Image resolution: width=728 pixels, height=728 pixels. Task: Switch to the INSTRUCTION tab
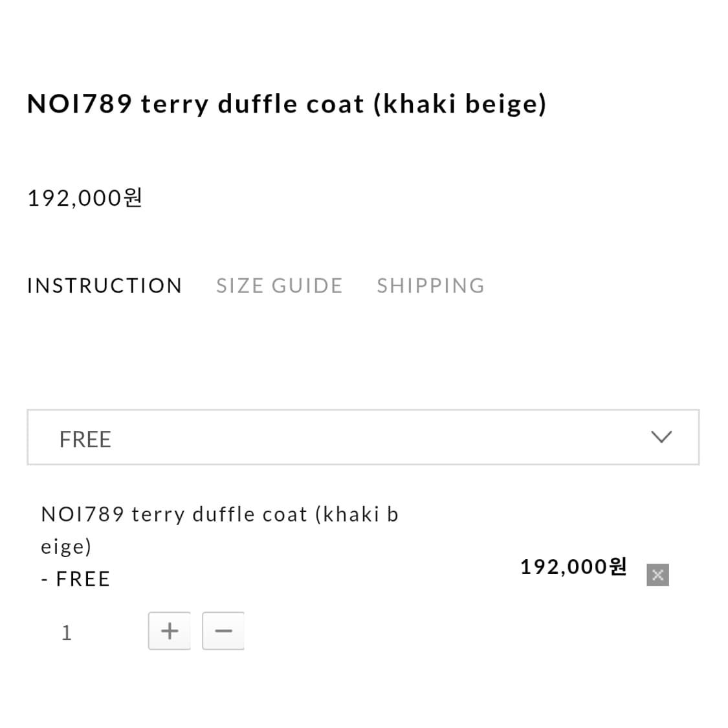[x=104, y=285]
